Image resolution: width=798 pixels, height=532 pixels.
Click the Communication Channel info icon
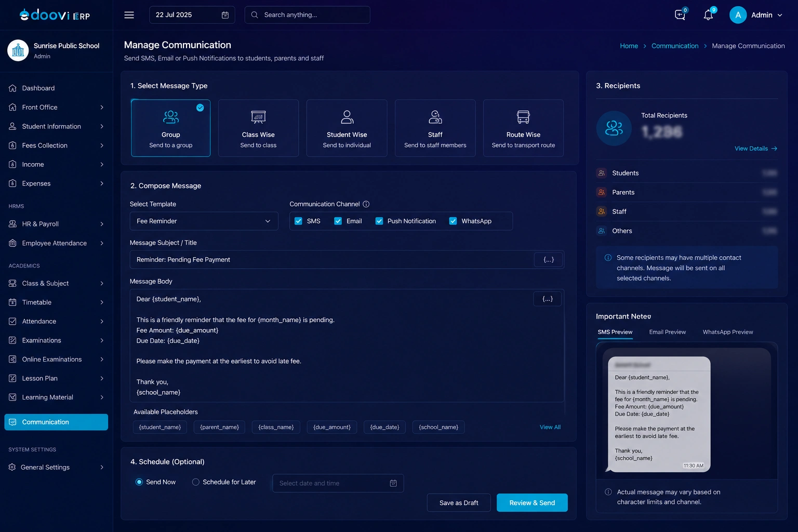[366, 204]
